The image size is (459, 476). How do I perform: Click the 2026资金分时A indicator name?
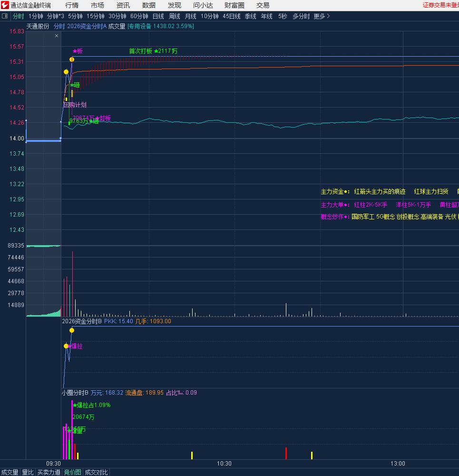[87, 26]
